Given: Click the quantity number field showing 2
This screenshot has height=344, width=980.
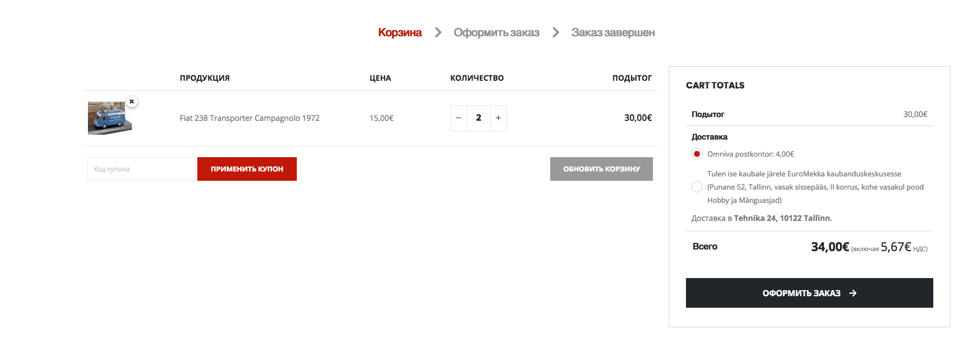Looking at the screenshot, I should coord(479,118).
